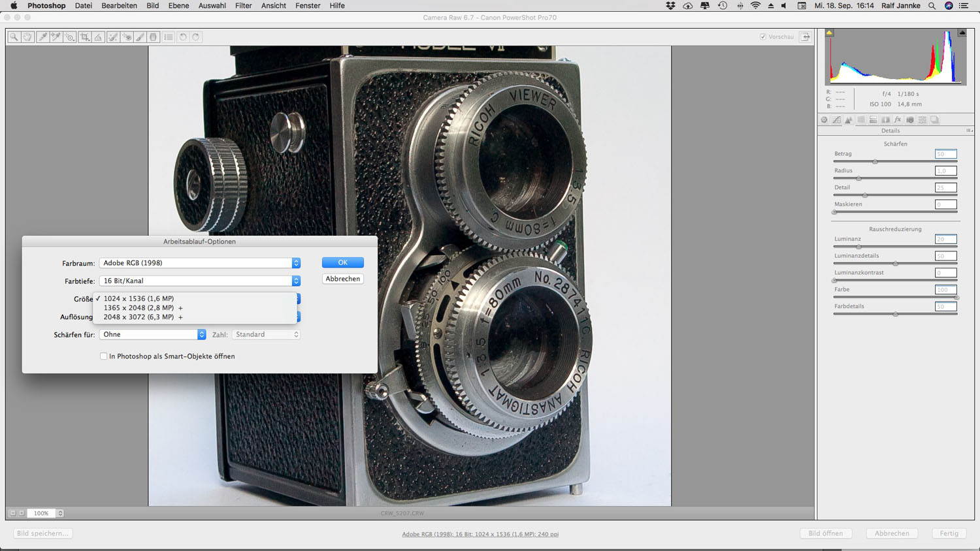Click the Betrag sharpening slider
This screenshot has height=551, width=980.
pos(895,161)
